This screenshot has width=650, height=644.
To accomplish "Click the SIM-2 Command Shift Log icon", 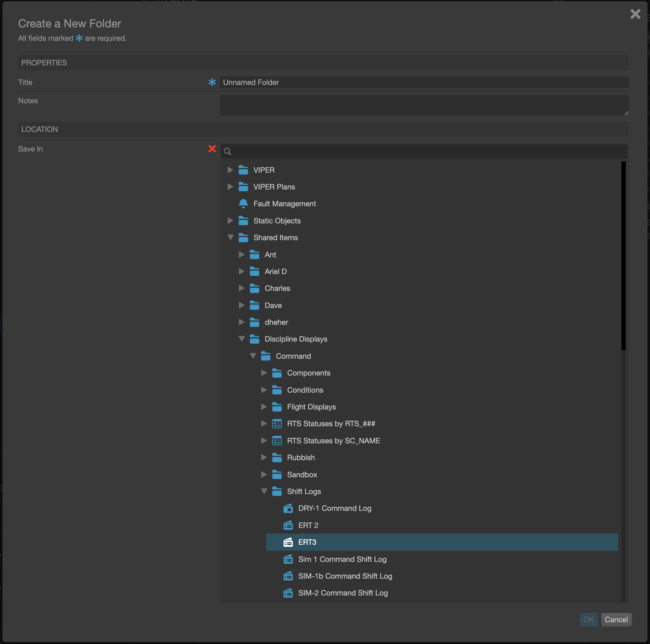I will [289, 593].
